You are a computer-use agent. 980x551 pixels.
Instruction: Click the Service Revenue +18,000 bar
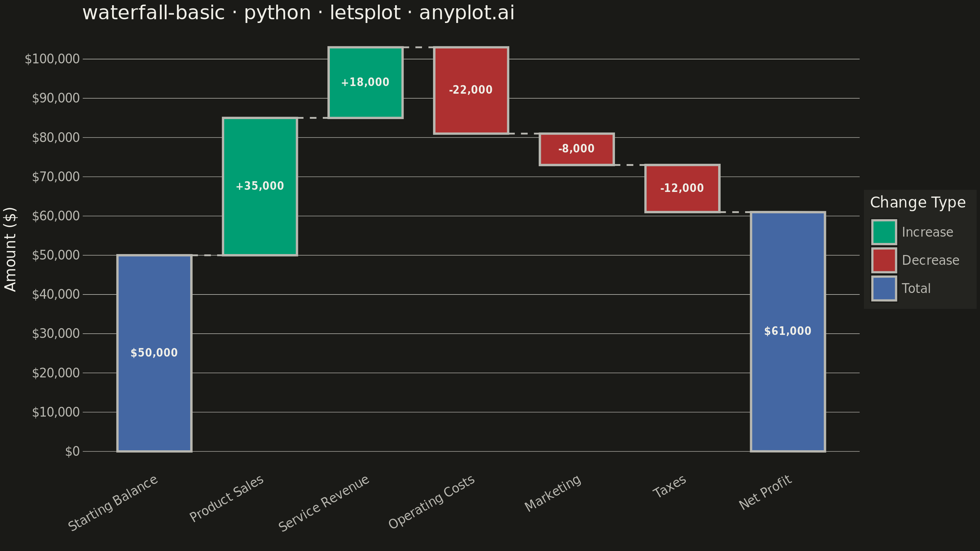pos(365,83)
